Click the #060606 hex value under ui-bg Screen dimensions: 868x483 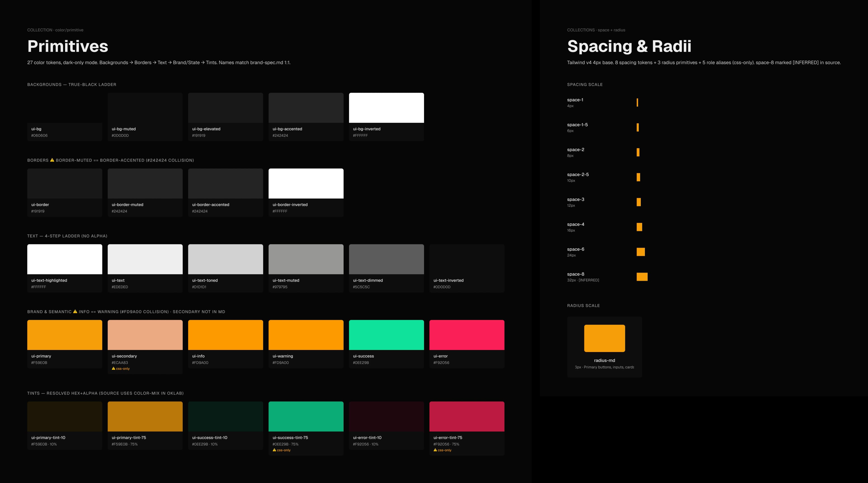(x=39, y=136)
